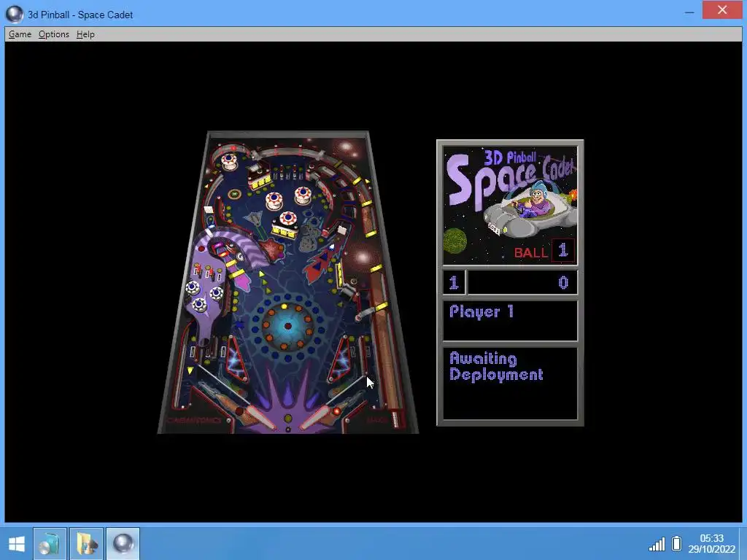Image resolution: width=747 pixels, height=560 pixels.
Task: Open the Options menu
Action: pos(54,34)
